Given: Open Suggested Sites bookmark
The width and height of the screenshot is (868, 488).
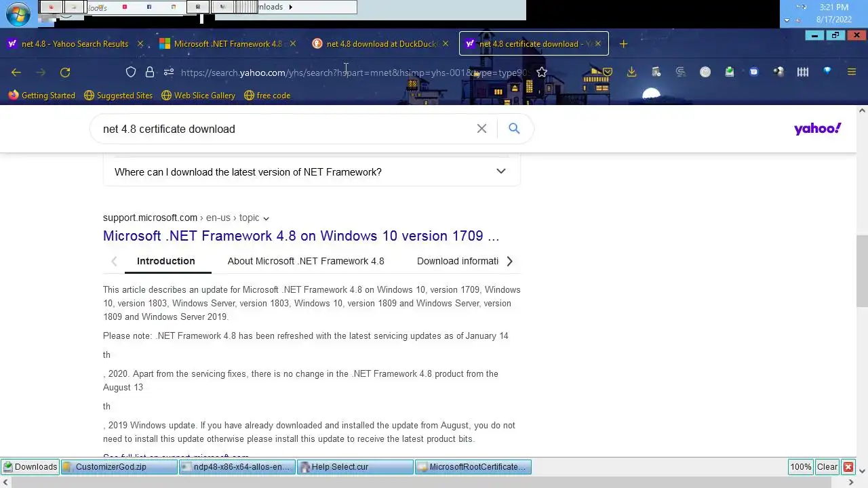Looking at the screenshot, I should click(x=118, y=96).
